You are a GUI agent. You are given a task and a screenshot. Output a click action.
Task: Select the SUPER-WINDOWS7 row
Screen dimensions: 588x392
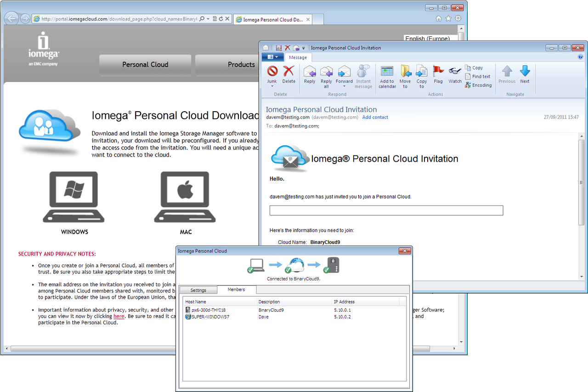tap(294, 317)
